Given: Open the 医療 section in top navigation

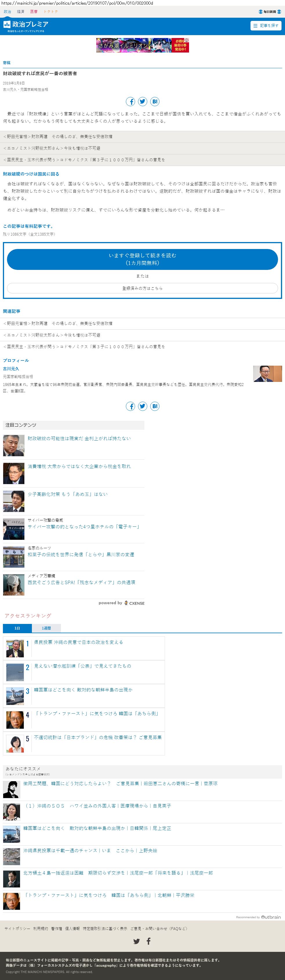Looking at the screenshot, I should tap(34, 12).
